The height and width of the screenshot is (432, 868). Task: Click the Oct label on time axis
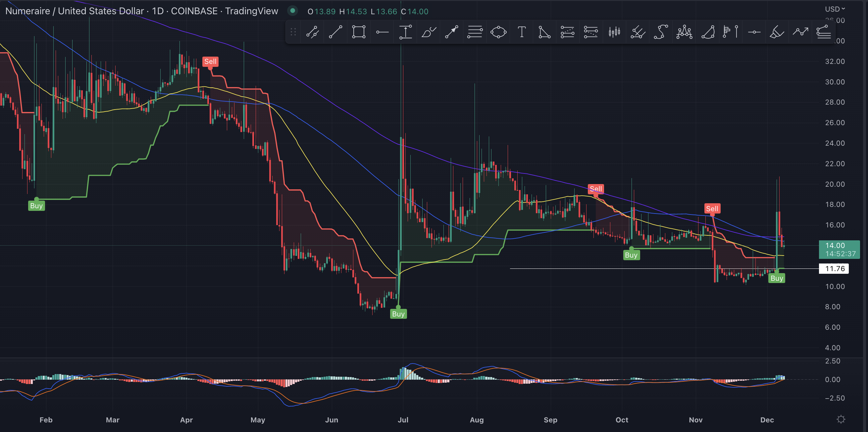pyautogui.click(x=622, y=419)
